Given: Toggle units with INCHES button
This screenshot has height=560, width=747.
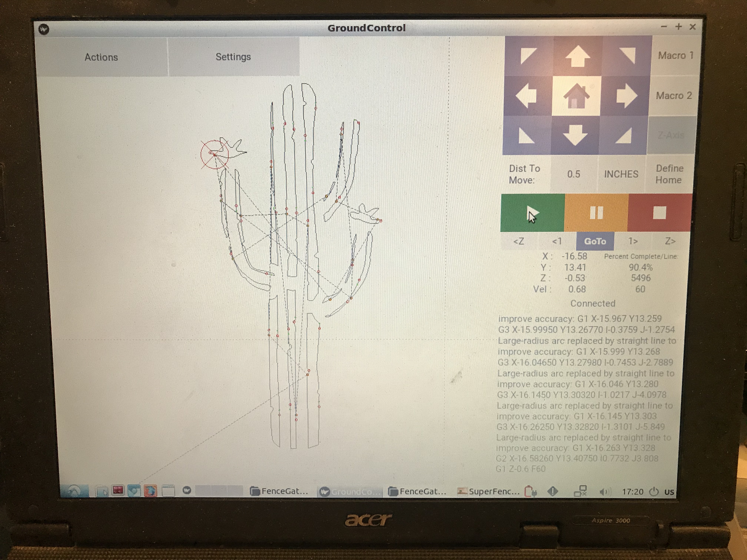Looking at the screenshot, I should pos(621,174).
